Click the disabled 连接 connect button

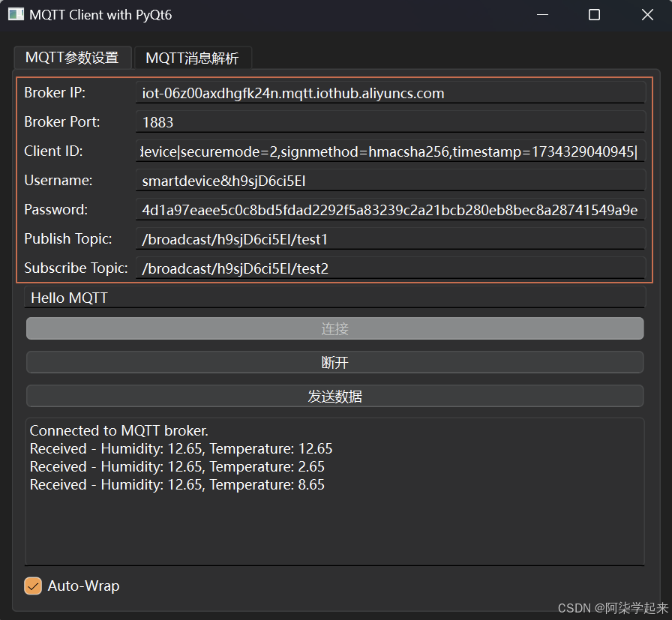pos(334,328)
